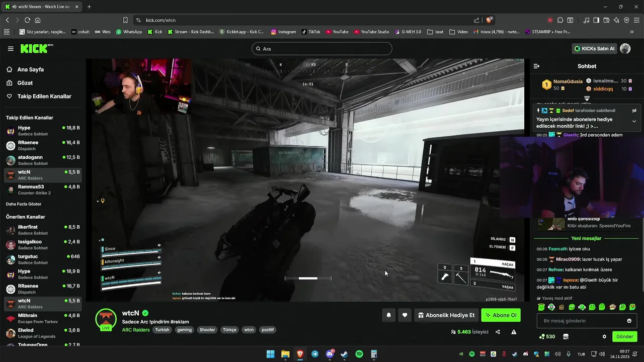The height and width of the screenshot is (362, 644).
Task: Show more bookmarks chevron
Action: click(632, 32)
